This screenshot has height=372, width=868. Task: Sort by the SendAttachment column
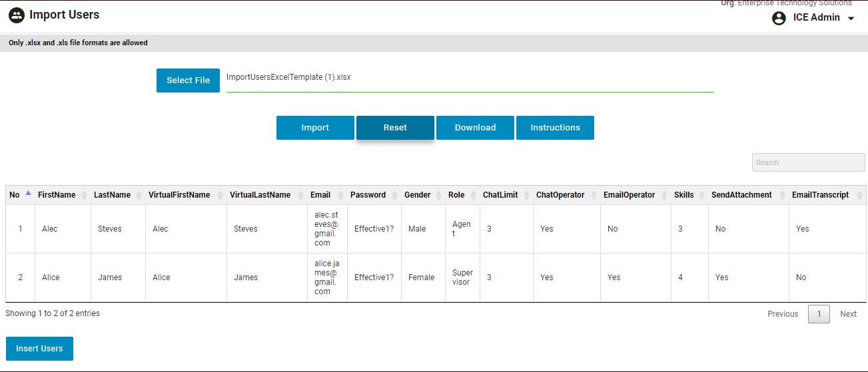click(x=741, y=195)
